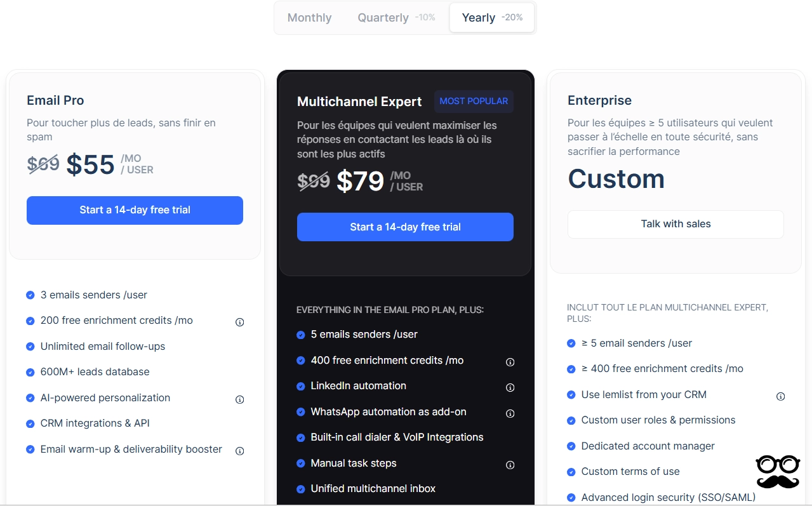Click the info icon beside Manual task steps
This screenshot has width=812, height=506.
click(x=510, y=465)
